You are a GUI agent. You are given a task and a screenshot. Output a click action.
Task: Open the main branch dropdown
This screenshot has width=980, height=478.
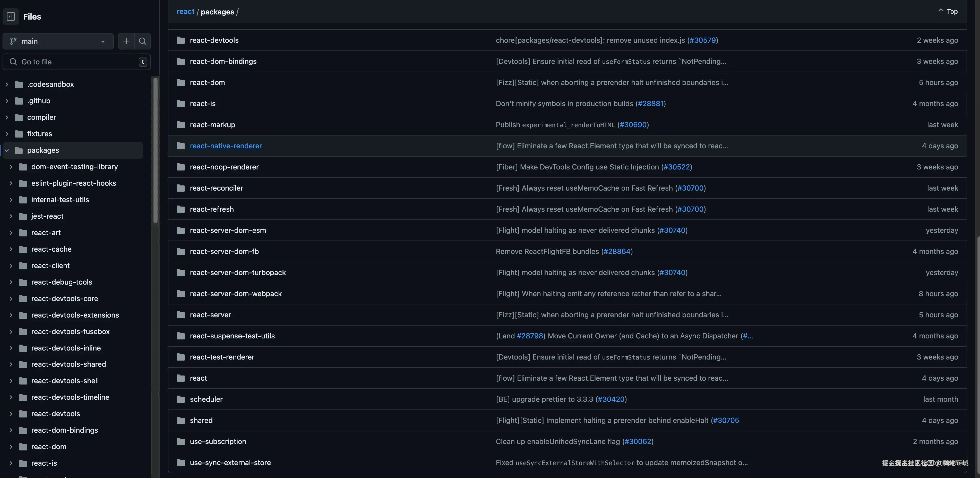(58, 41)
